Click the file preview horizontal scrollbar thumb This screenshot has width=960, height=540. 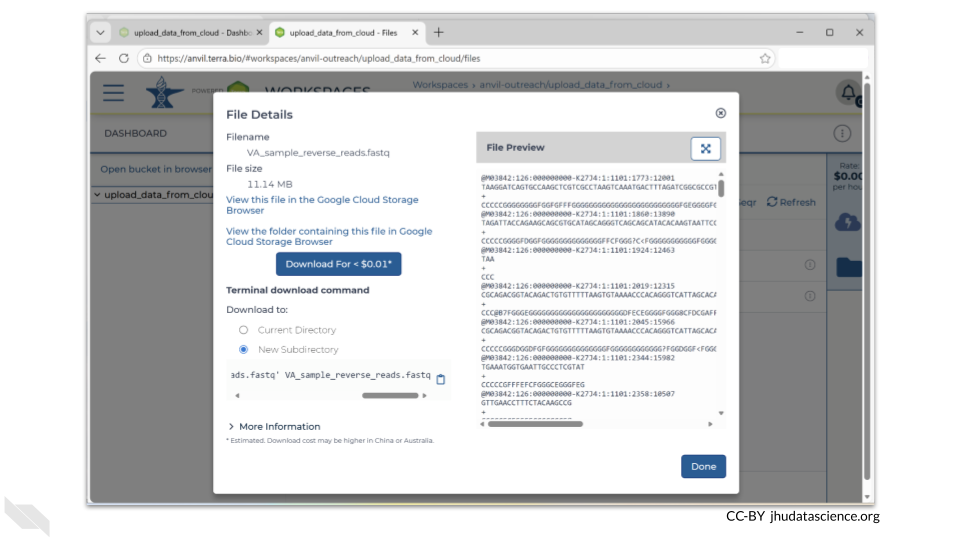pos(535,424)
